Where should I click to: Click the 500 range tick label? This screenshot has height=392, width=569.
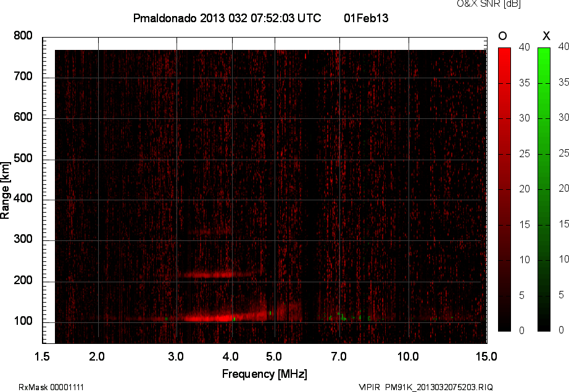click(x=23, y=158)
